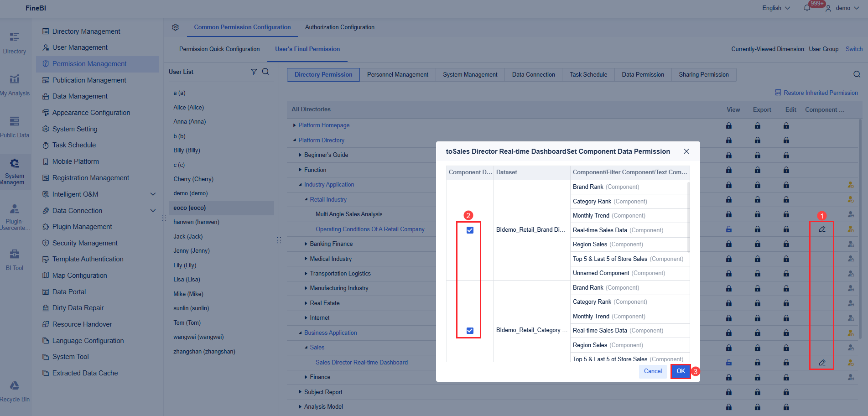Open the notification bell icon
Viewport: 868px width, 416px height.
coord(807,8)
